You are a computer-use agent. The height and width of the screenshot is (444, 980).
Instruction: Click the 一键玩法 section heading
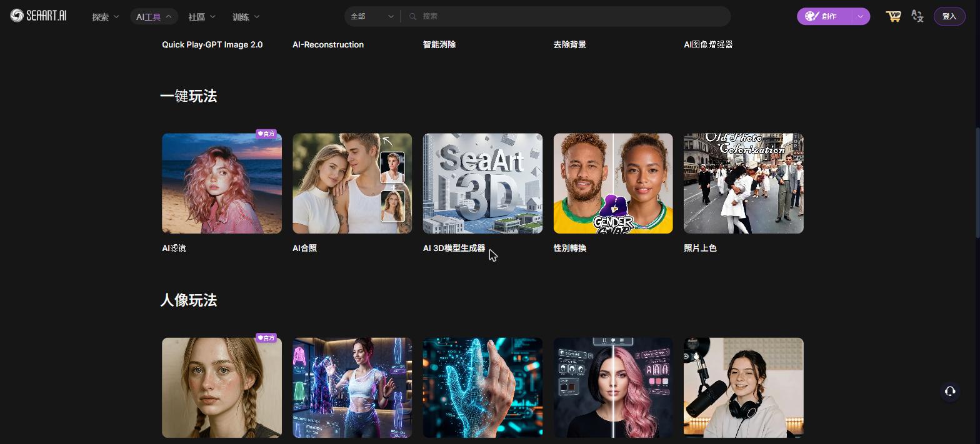[x=188, y=96]
